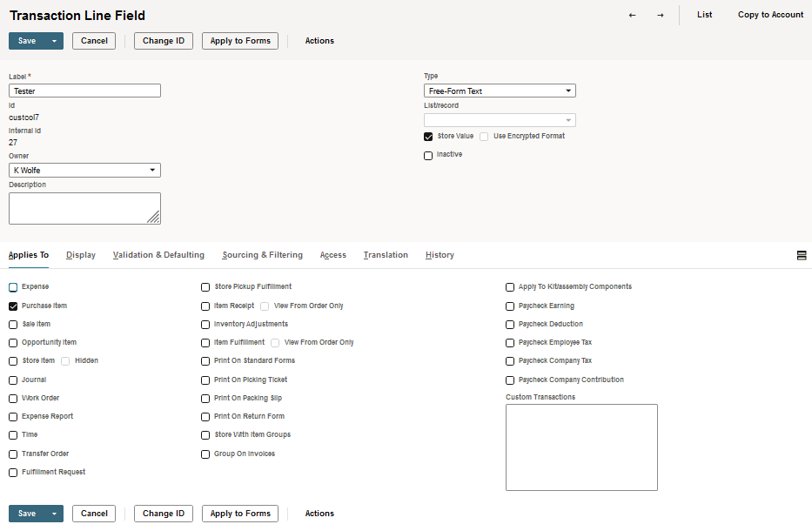Screen dimensions: 812x531
Task: Check the Item Receipt checkbox
Action: (205, 306)
